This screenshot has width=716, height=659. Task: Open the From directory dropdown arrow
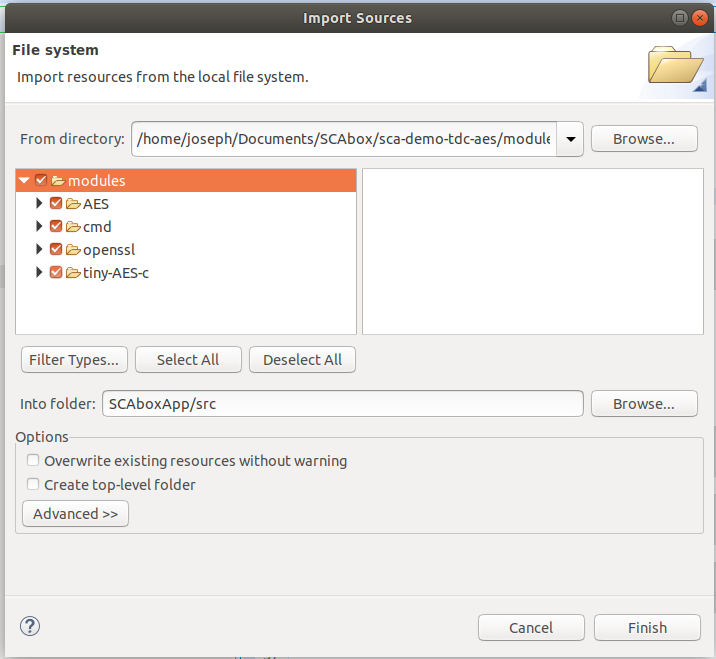(x=569, y=139)
